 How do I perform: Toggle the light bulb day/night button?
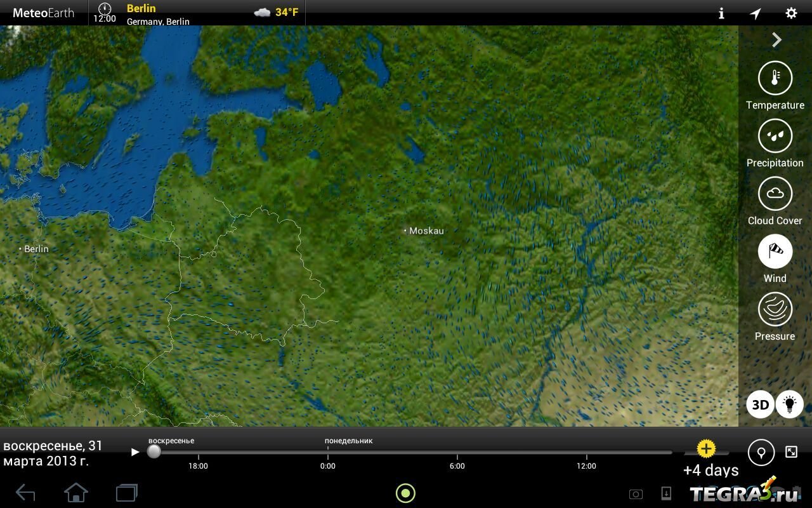point(790,404)
